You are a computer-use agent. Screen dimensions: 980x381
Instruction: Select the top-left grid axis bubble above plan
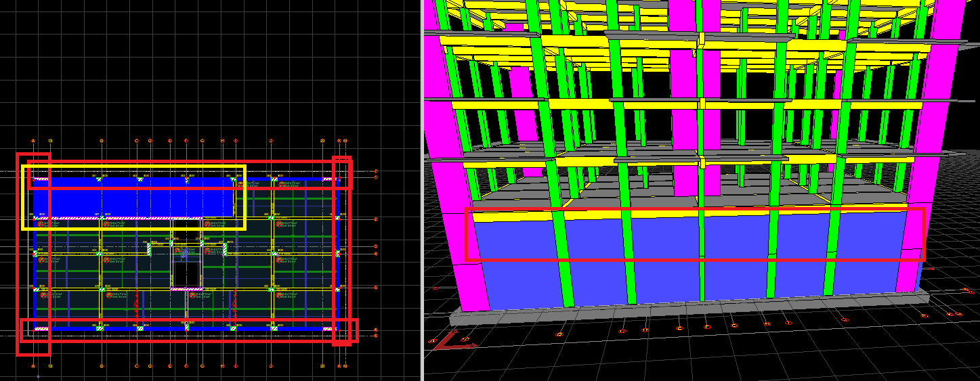tap(33, 141)
